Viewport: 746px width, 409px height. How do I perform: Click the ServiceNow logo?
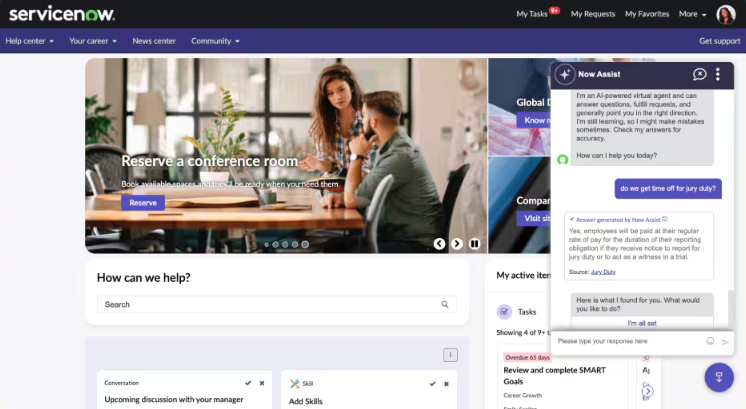click(x=62, y=14)
